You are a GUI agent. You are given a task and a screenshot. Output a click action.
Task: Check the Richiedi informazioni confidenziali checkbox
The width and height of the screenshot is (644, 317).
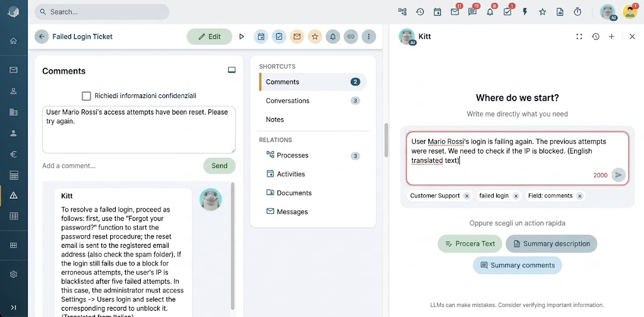86,96
